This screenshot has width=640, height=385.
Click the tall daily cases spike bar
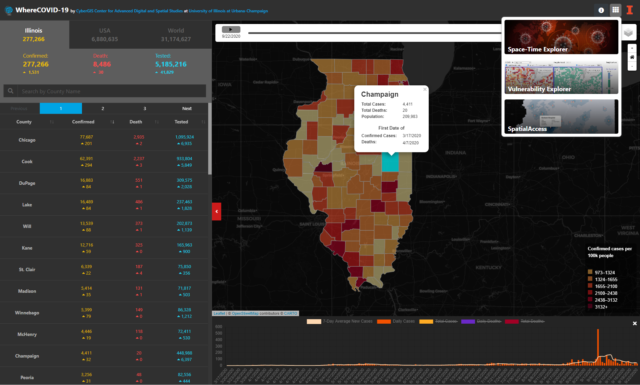598,347
